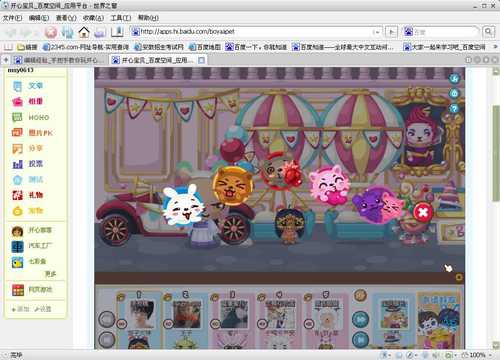This screenshot has width=500, height=360.
Task: Select the white rabbit emotion bubble
Action: coord(183,205)
